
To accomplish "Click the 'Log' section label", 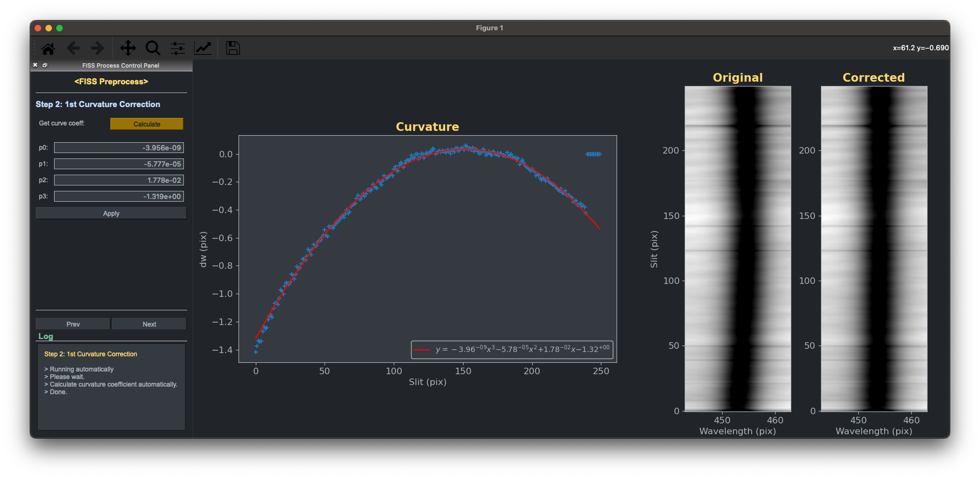I will pyautogui.click(x=45, y=336).
